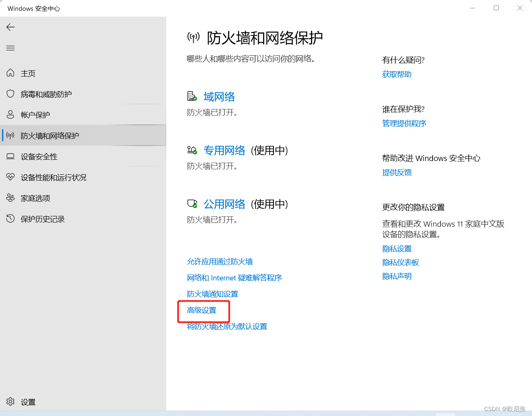The image size is (532, 416).
Task: Click the 更改你的隐私设置 heading
Action: point(414,207)
